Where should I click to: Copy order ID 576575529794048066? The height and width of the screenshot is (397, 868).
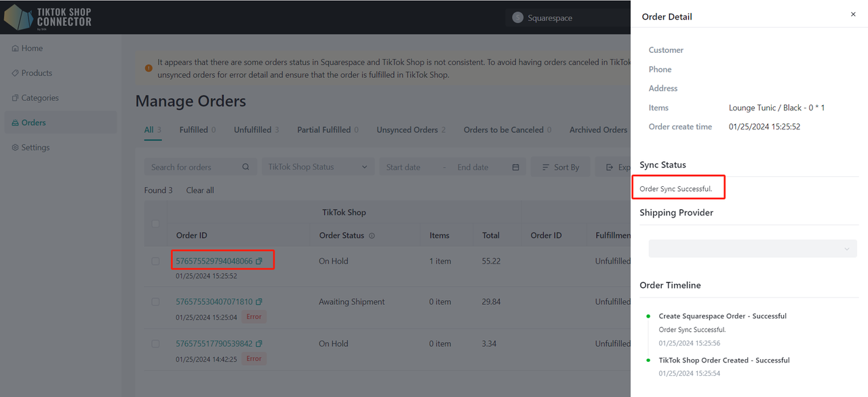click(259, 261)
